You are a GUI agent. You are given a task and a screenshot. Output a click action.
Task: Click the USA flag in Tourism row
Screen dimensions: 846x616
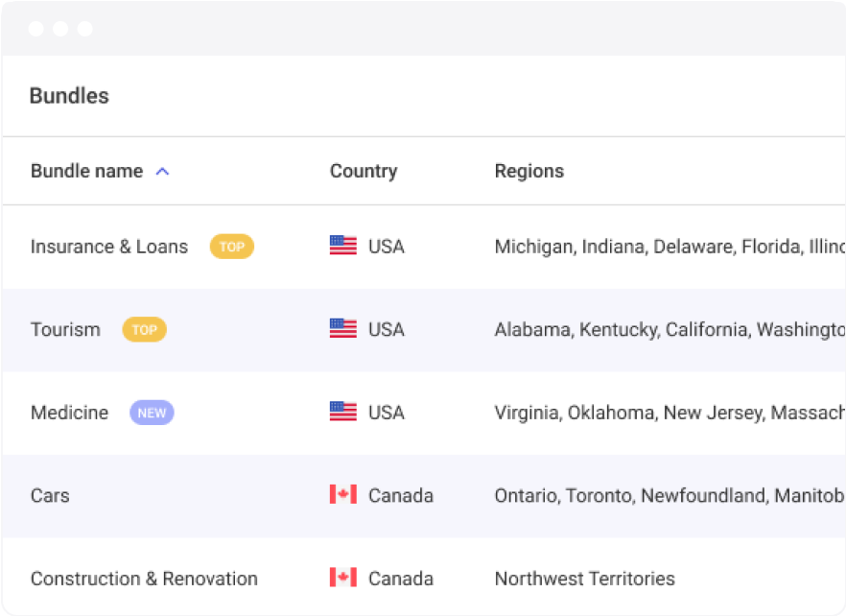coord(342,329)
